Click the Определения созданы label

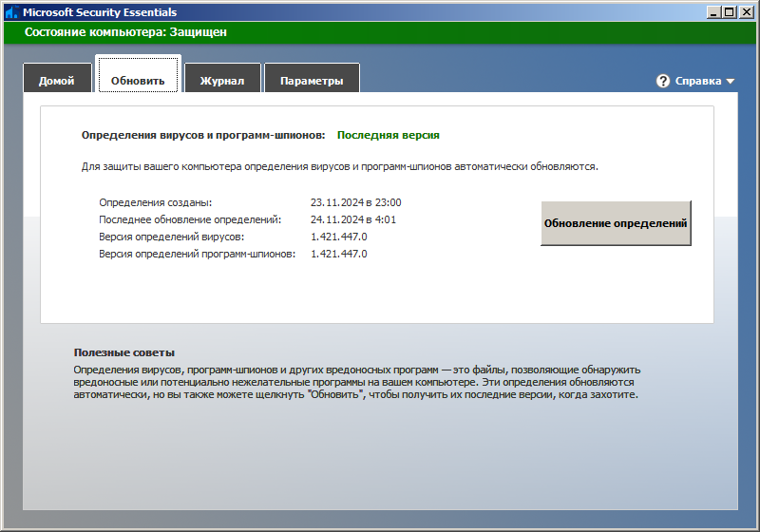pos(156,202)
